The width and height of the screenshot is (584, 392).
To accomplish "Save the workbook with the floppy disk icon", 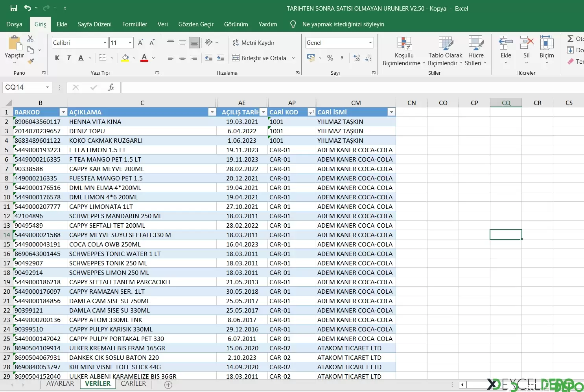I will click(14, 8).
